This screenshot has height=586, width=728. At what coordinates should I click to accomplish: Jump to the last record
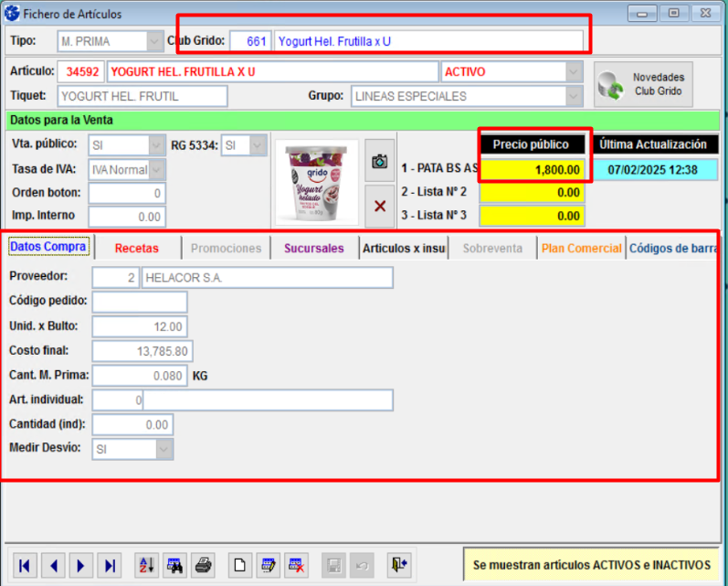[110, 565]
